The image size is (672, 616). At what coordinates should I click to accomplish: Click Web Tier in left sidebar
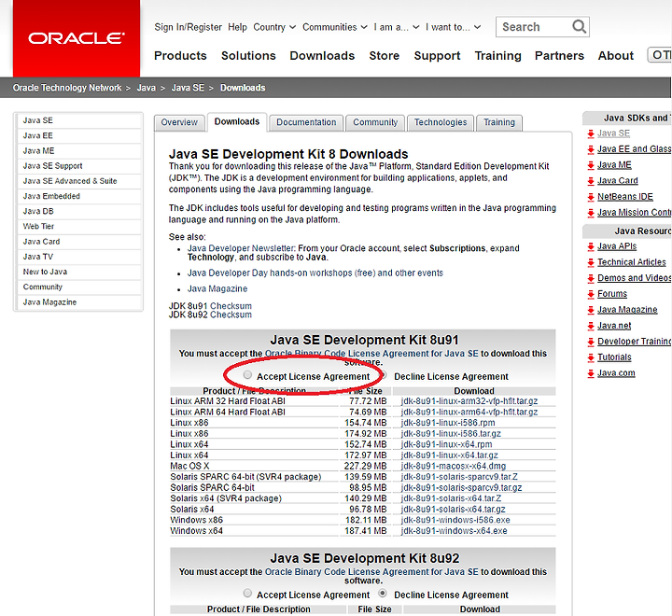click(78, 227)
